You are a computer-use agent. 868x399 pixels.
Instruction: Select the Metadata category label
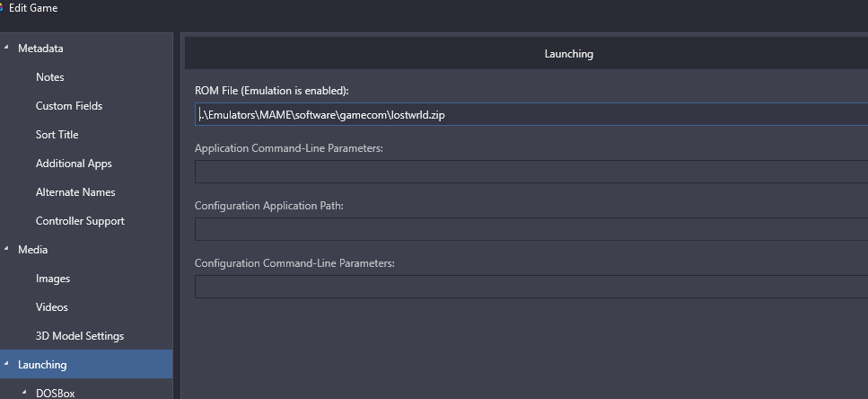[40, 49]
